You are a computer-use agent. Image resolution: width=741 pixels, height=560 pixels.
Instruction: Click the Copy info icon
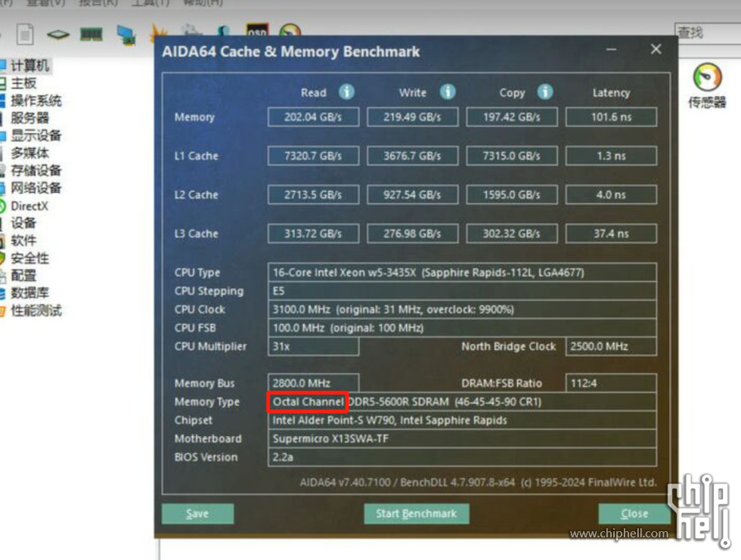(544, 92)
